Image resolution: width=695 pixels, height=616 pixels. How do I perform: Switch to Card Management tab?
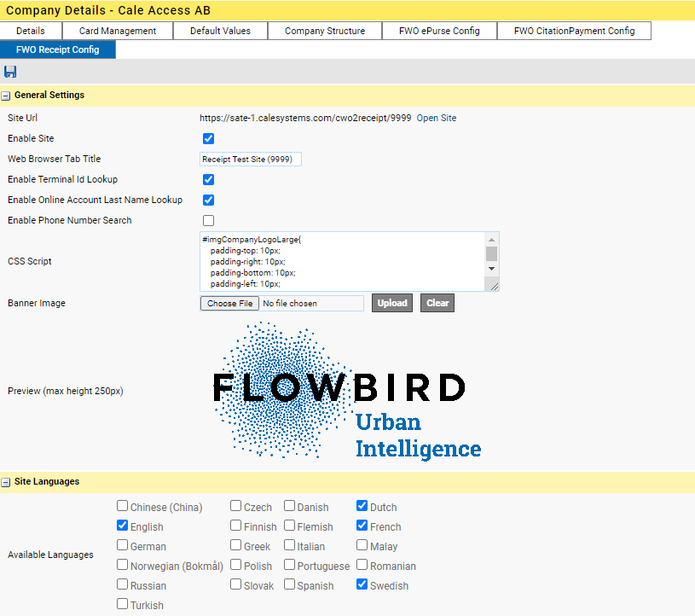click(118, 31)
